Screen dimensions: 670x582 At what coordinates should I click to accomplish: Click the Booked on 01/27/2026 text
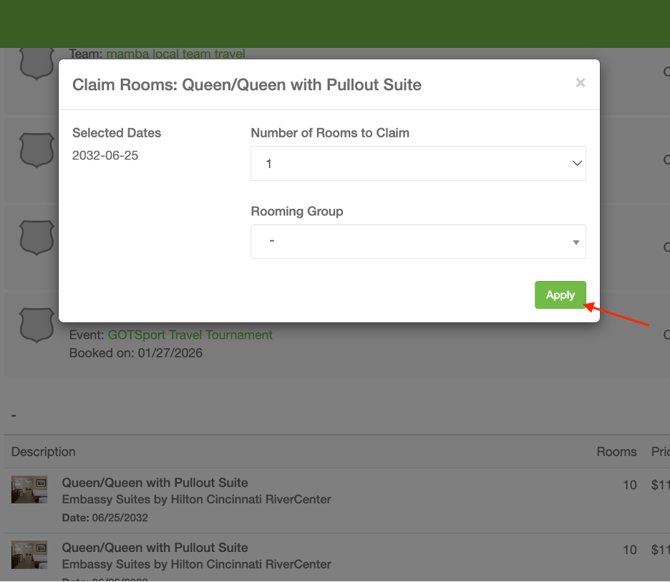pyautogui.click(x=136, y=353)
